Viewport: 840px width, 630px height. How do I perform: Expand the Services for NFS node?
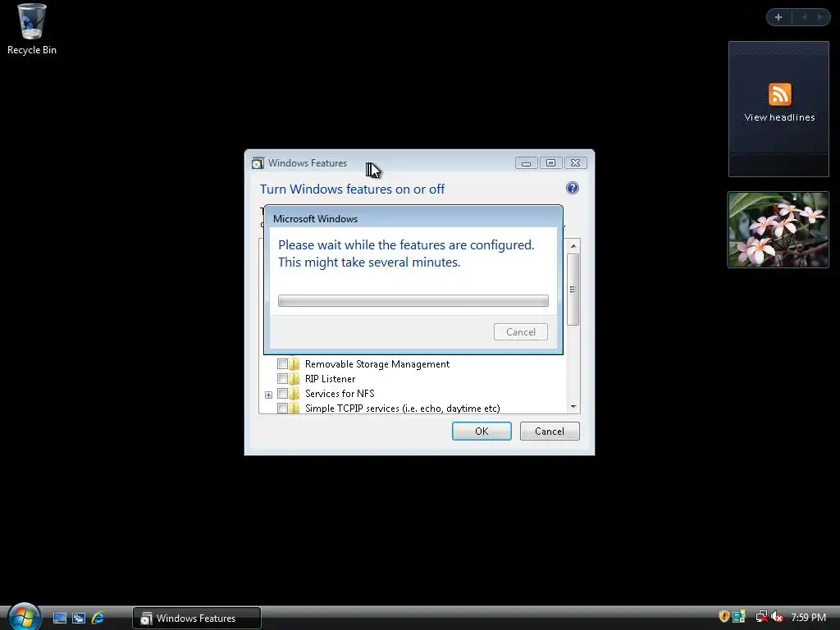[x=268, y=395]
